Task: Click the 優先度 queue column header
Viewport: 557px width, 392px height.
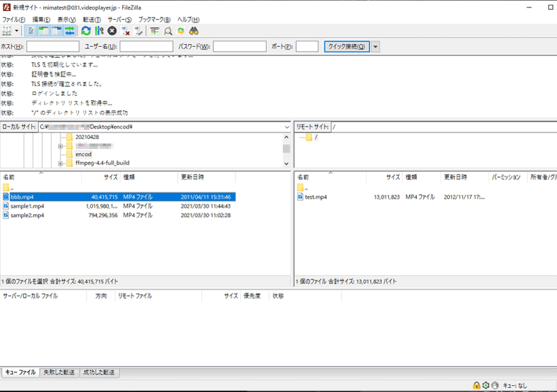Action: (x=254, y=296)
